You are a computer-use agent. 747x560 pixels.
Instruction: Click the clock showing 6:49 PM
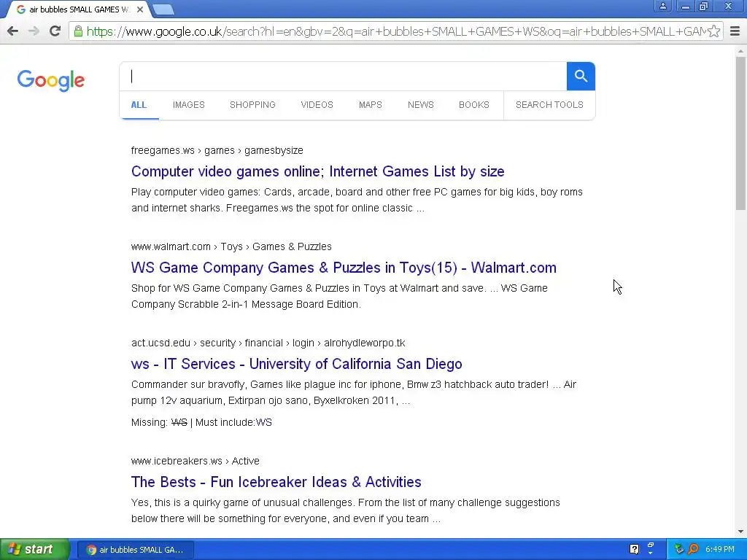pos(720,549)
